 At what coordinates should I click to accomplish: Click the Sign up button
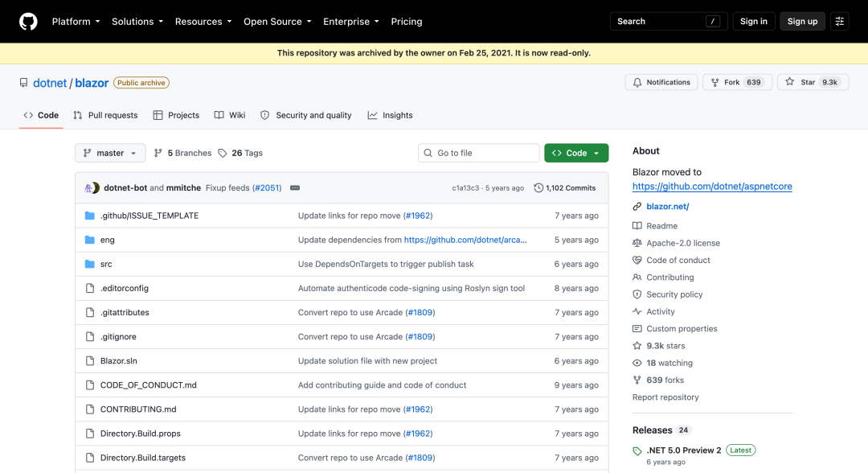click(x=802, y=22)
